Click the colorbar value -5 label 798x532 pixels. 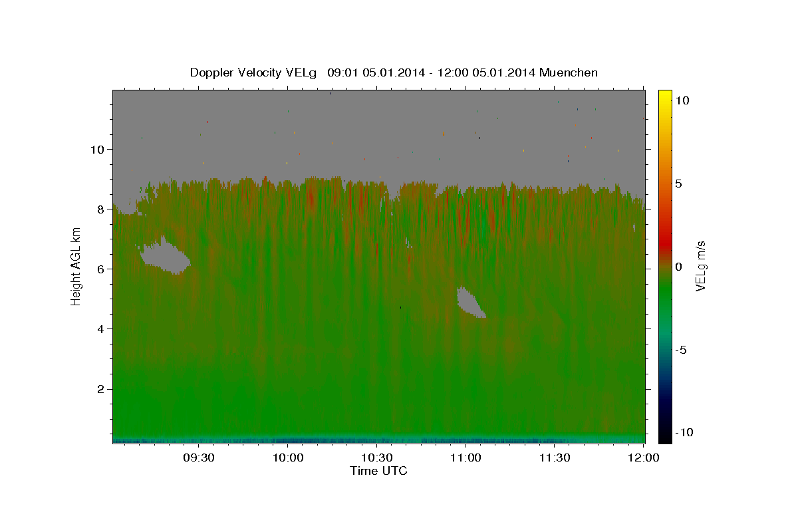click(x=680, y=350)
